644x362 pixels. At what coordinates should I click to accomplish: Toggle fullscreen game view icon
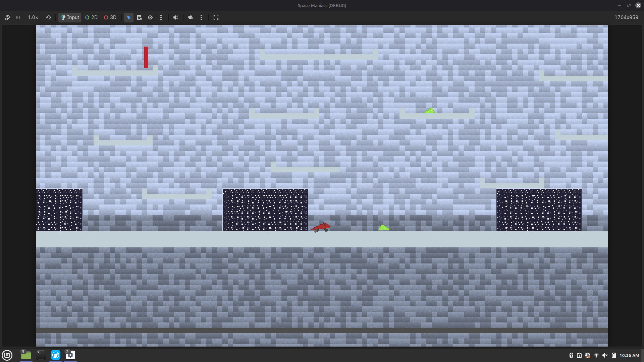pos(216,17)
